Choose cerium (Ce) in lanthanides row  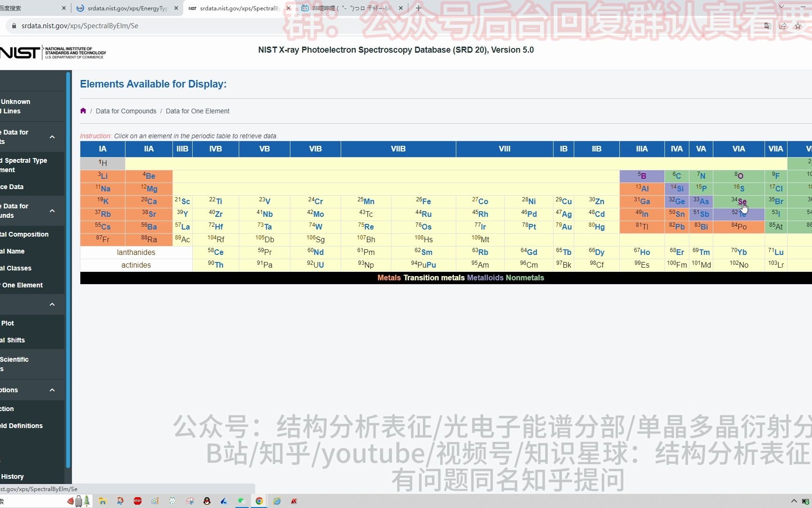(x=216, y=252)
